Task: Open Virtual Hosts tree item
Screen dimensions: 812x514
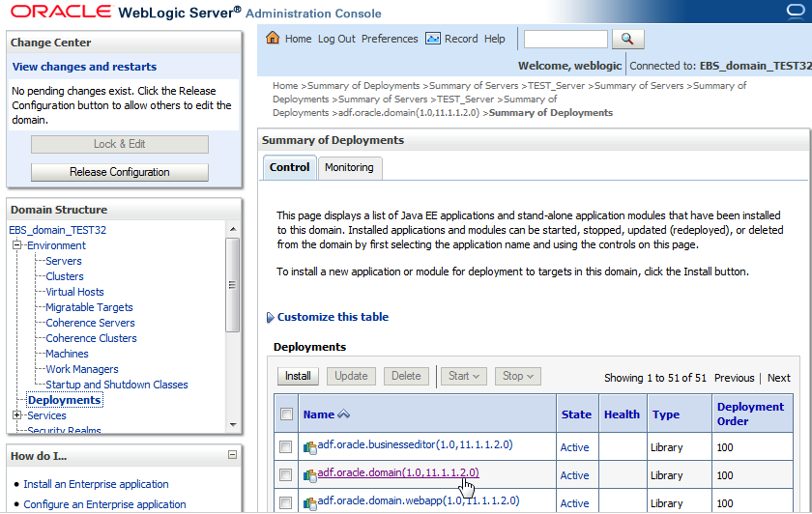Action: click(74, 292)
